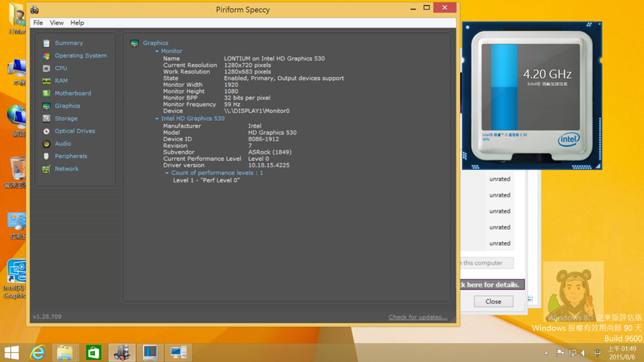
Task: Open the Help menu
Action: click(77, 23)
